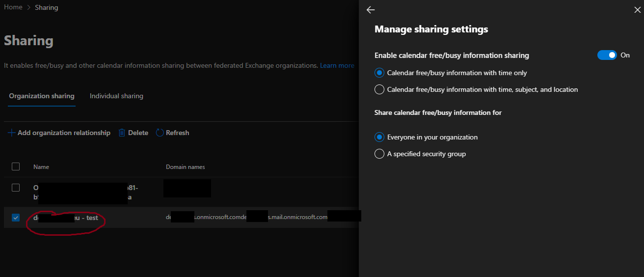Choose A specified security group option
This screenshot has height=277, width=644.
pyautogui.click(x=379, y=154)
